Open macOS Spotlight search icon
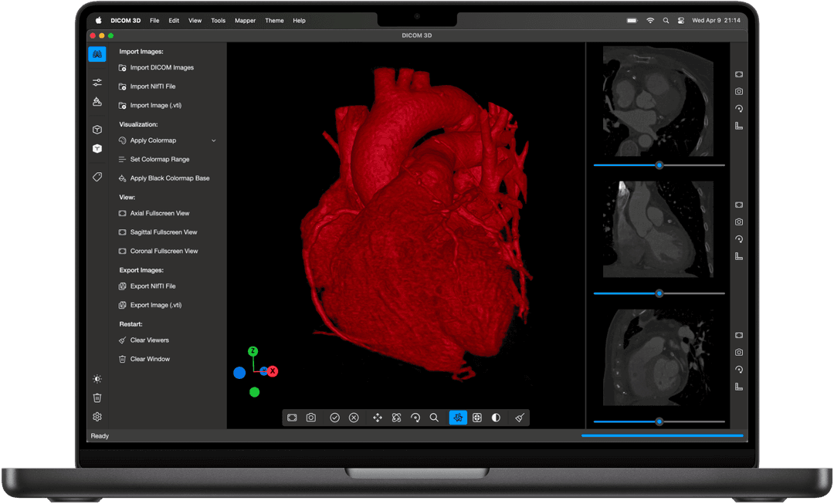834x504 pixels. pyautogui.click(x=666, y=21)
